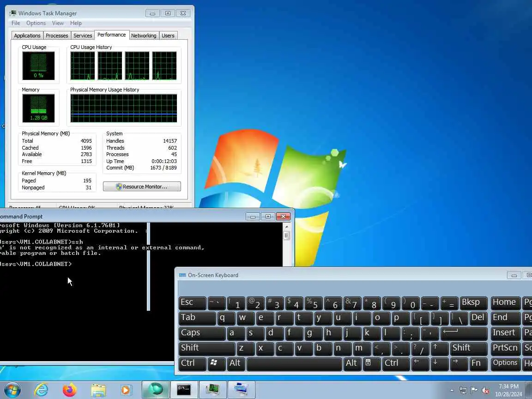Switch to the Processes tab

coord(57,36)
